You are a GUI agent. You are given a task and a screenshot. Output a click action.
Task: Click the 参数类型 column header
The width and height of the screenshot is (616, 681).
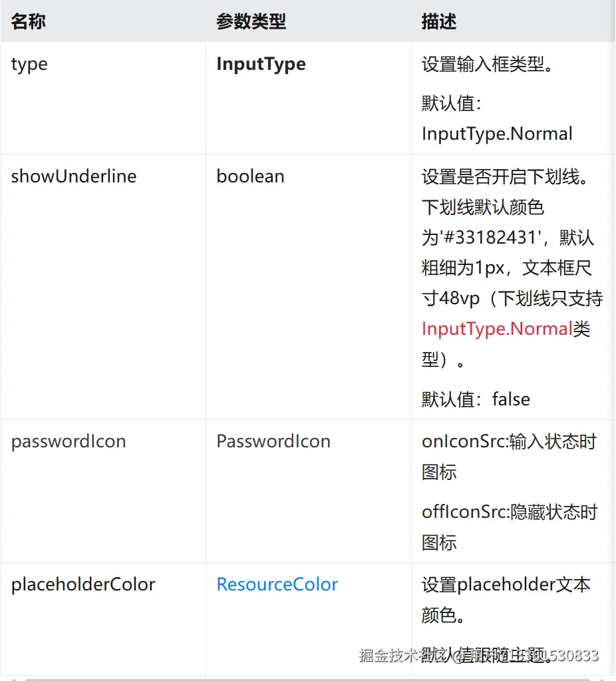click(x=251, y=21)
